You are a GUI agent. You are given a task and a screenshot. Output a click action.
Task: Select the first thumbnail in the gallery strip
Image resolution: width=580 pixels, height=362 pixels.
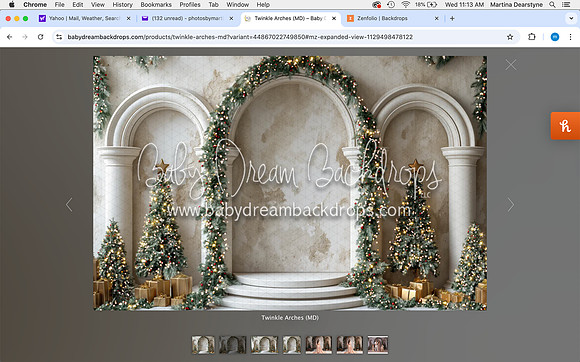[x=203, y=345]
